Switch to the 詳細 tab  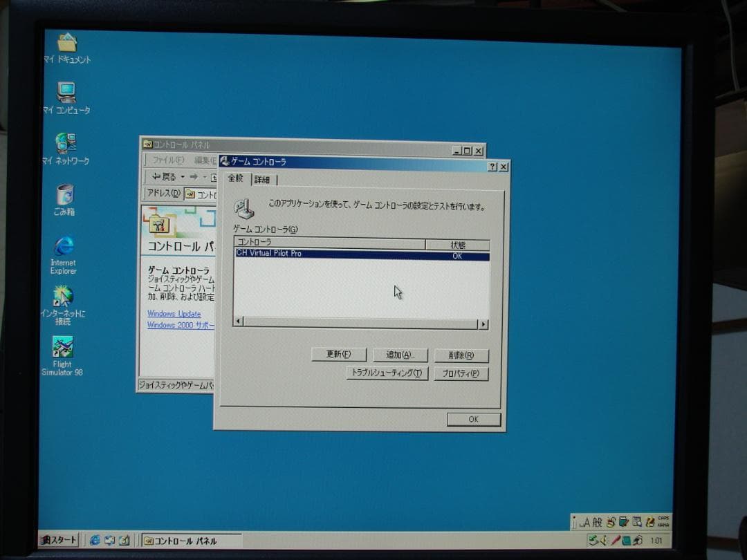click(261, 178)
